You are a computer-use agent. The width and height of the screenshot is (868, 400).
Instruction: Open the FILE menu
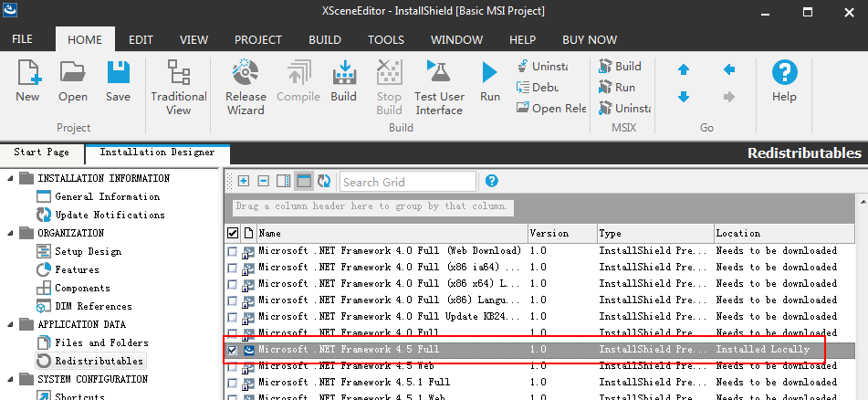[x=22, y=39]
